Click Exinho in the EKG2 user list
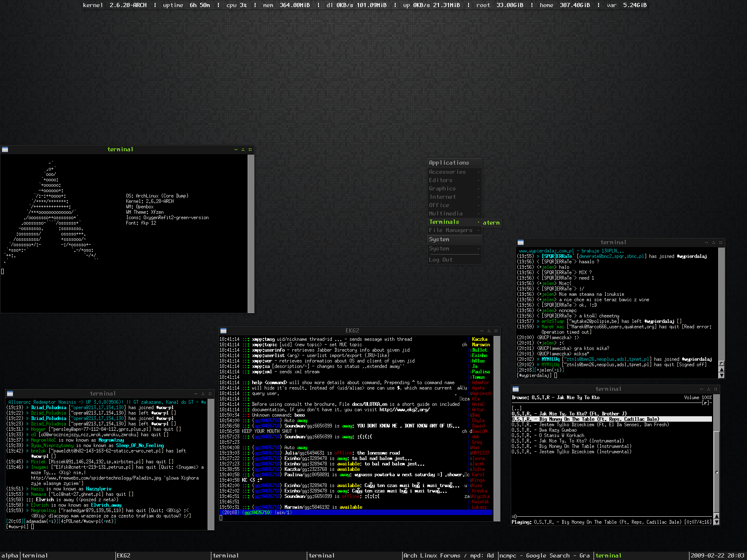 (x=479, y=355)
